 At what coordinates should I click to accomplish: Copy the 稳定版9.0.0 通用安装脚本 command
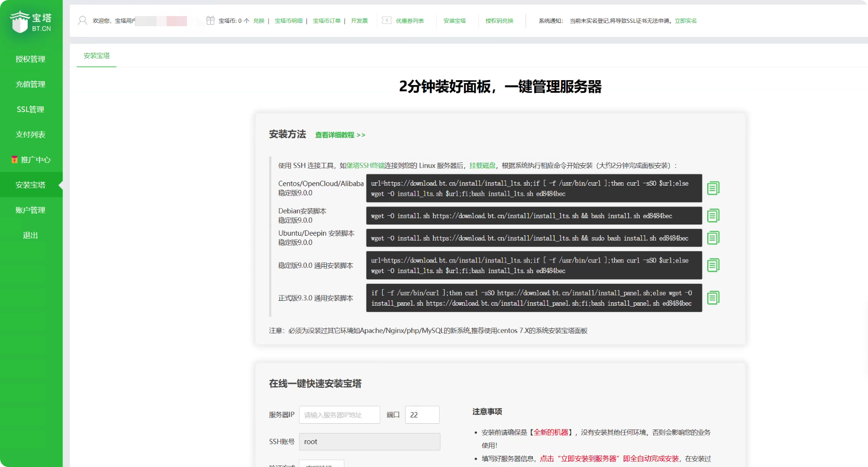coord(713,265)
